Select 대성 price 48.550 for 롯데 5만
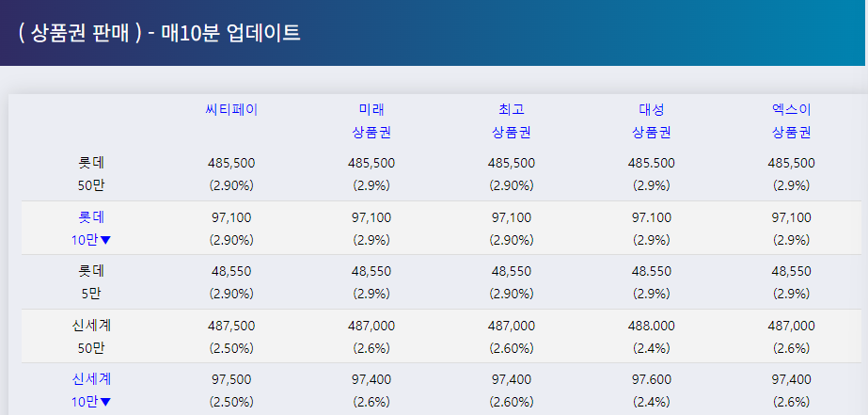This screenshot has height=415, width=868. click(x=652, y=272)
